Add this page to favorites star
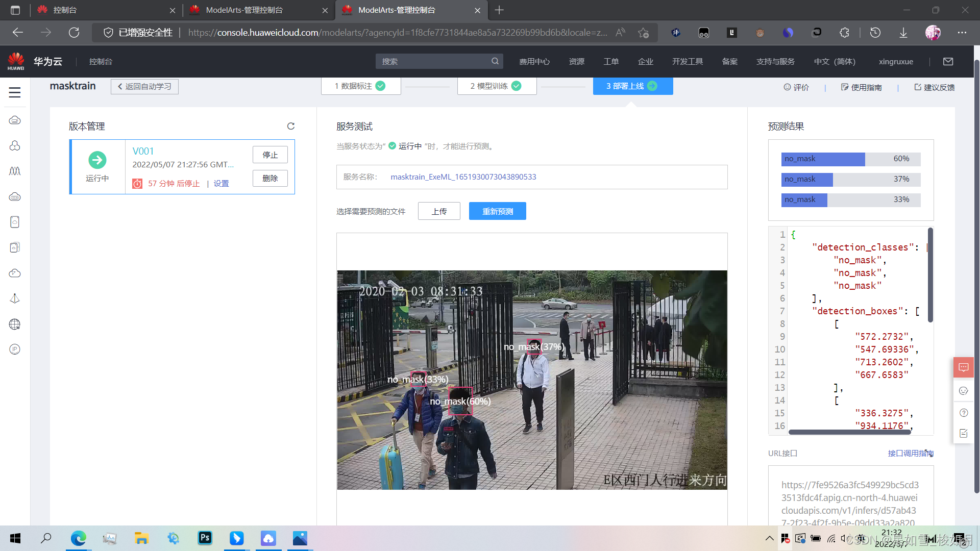The height and width of the screenshot is (551, 980). [643, 33]
